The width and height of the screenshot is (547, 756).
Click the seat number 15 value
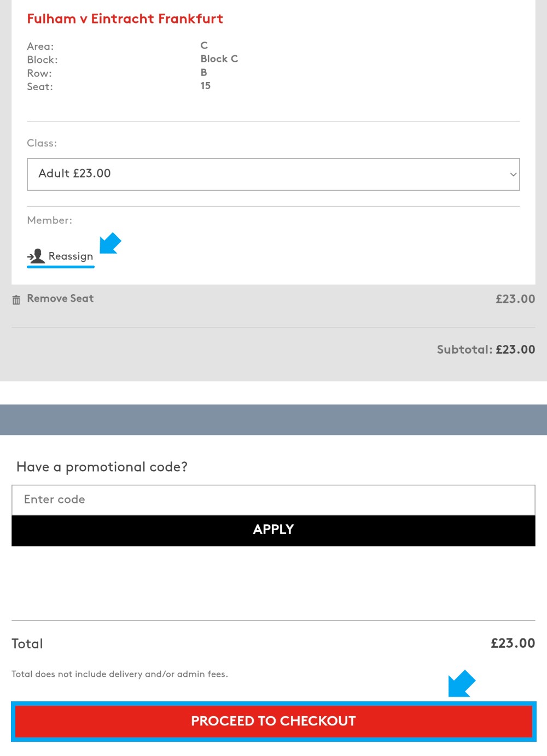coord(206,86)
